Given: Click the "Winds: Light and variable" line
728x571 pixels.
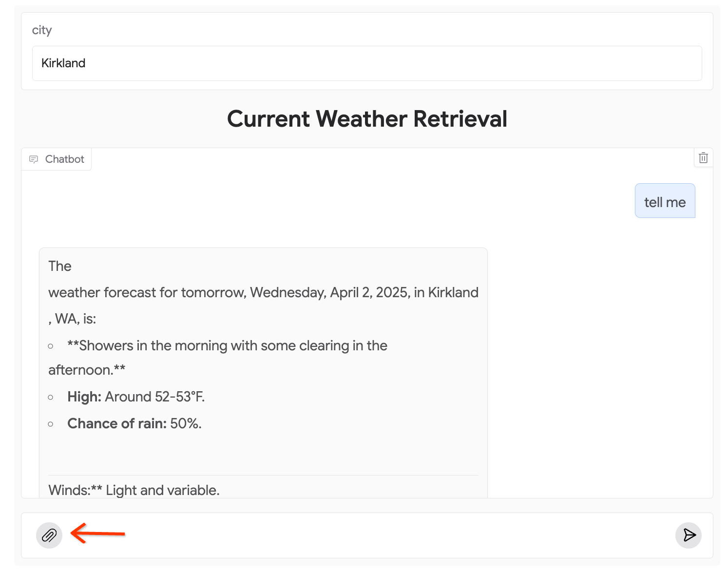Looking at the screenshot, I should (x=134, y=490).
